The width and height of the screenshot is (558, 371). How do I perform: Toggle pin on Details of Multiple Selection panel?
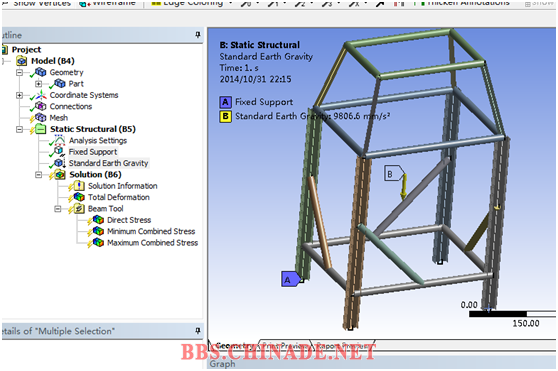coord(198,331)
